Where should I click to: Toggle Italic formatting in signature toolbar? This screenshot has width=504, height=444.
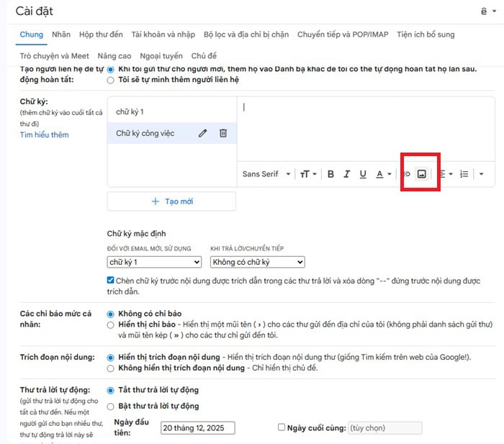[346, 174]
